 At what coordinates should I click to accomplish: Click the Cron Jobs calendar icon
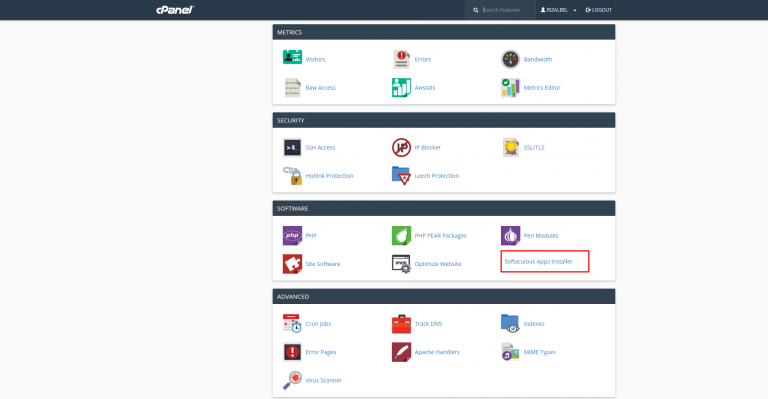pyautogui.click(x=292, y=324)
